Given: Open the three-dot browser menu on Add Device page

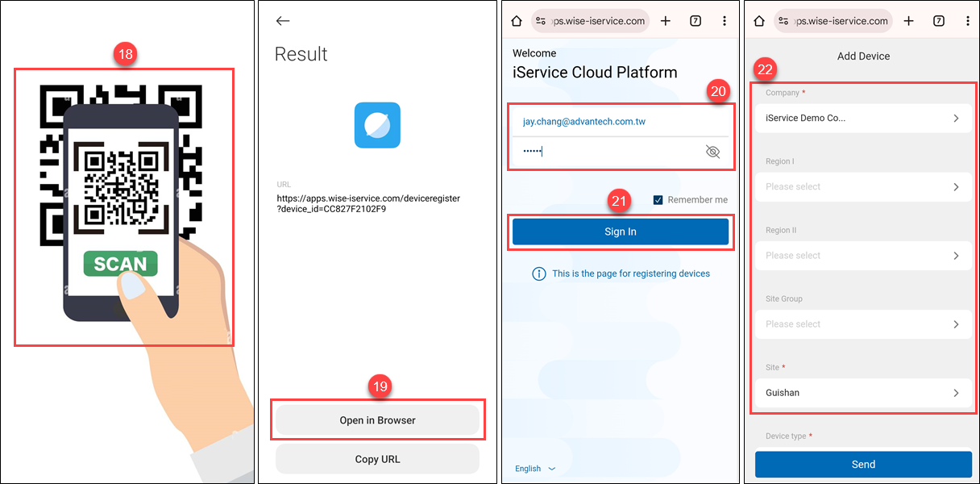Looking at the screenshot, I should click(967, 21).
